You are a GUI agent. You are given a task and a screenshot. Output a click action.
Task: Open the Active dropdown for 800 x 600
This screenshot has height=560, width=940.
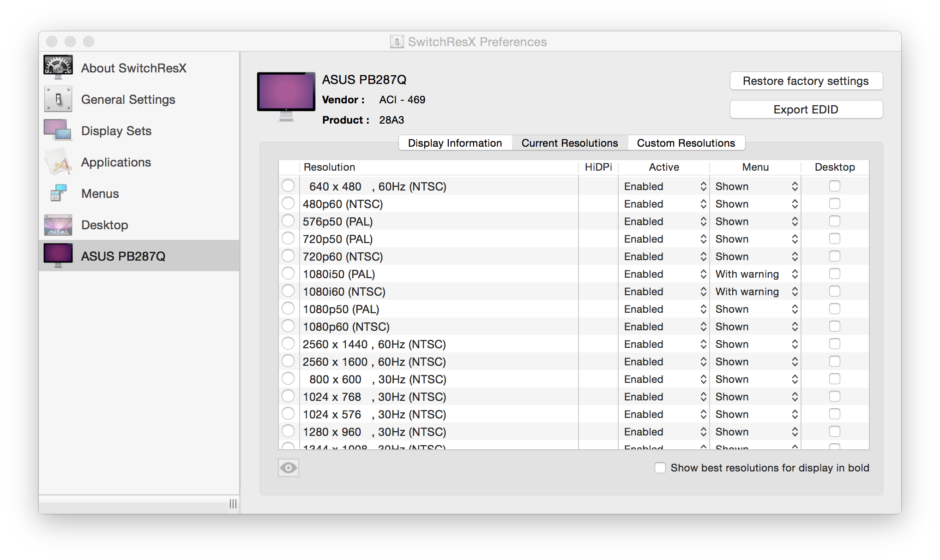(x=665, y=379)
